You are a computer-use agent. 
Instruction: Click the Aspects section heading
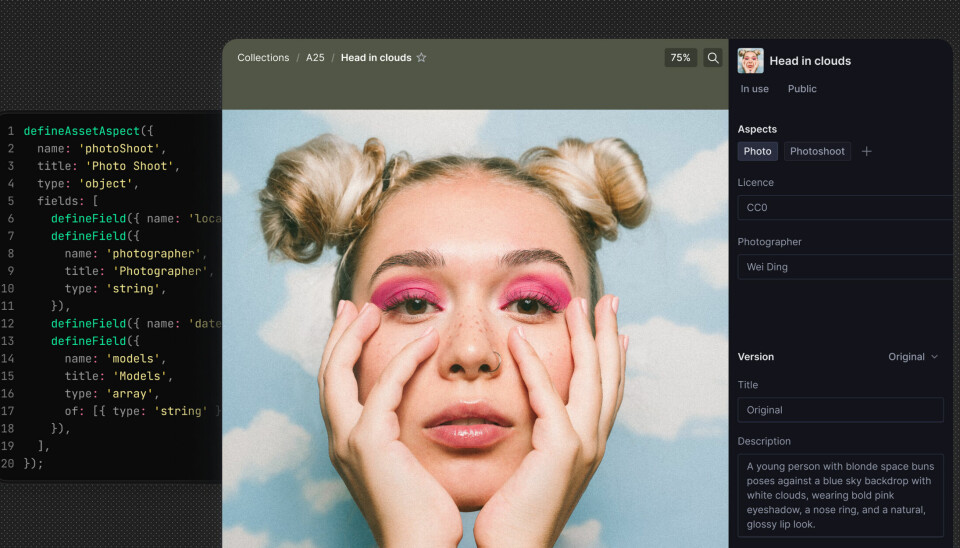757,129
